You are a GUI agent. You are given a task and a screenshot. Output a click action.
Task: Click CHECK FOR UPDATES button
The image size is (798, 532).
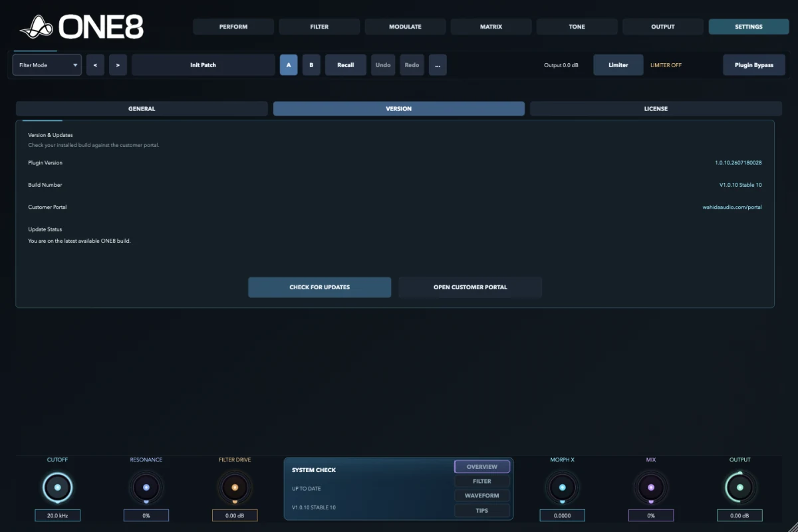[x=320, y=287]
